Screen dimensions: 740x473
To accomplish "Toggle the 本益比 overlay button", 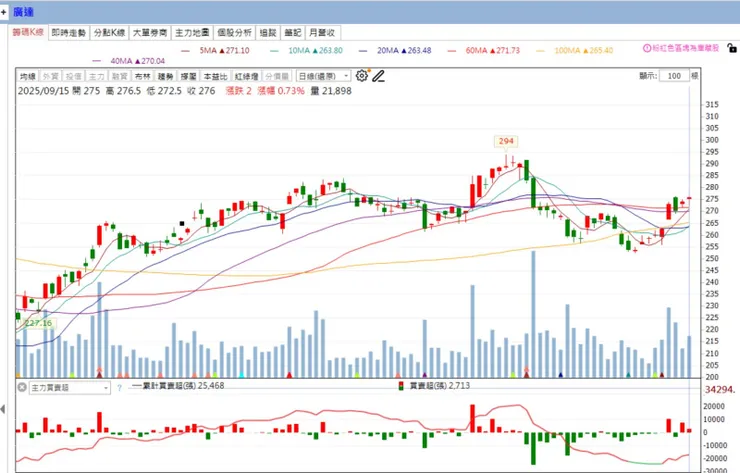I will tap(216, 76).
